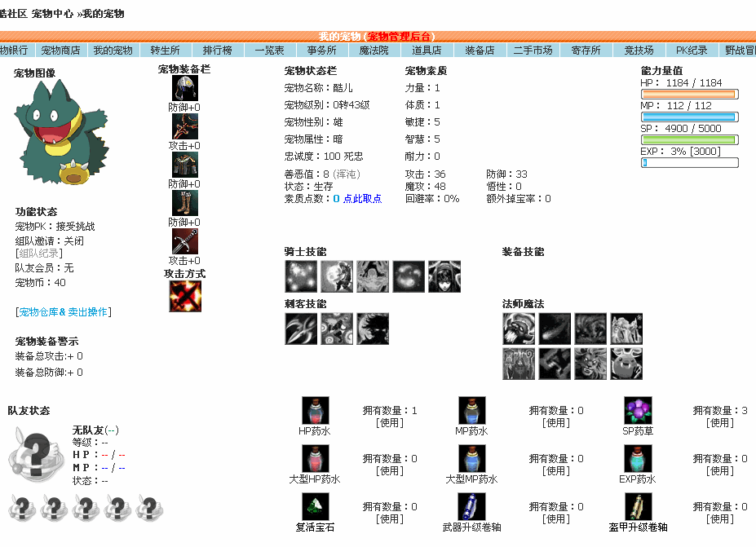
Task: Click the first mage magic icon
Action: (519, 329)
